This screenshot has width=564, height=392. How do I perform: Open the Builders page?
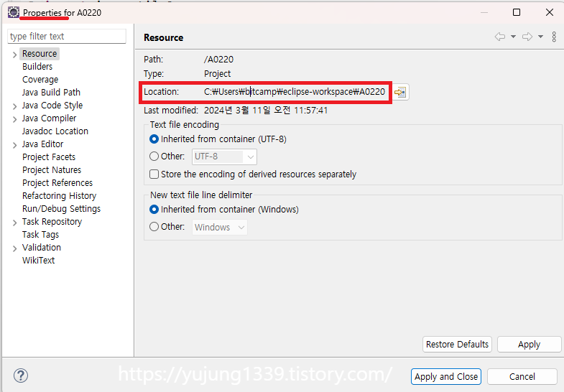(37, 67)
